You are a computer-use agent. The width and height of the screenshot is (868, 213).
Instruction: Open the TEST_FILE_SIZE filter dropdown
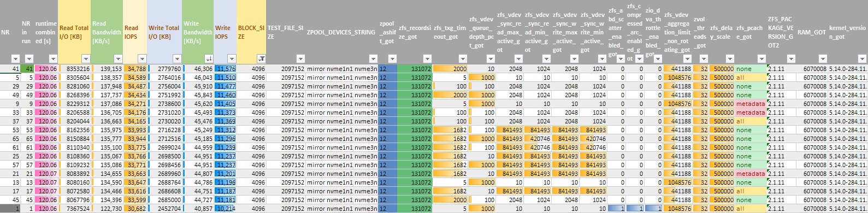pos(300,58)
